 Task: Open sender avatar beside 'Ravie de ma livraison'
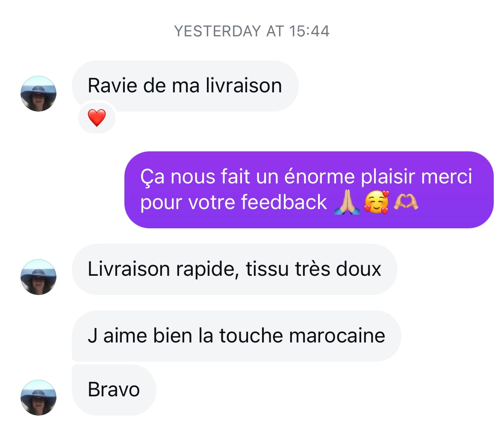tap(38, 94)
